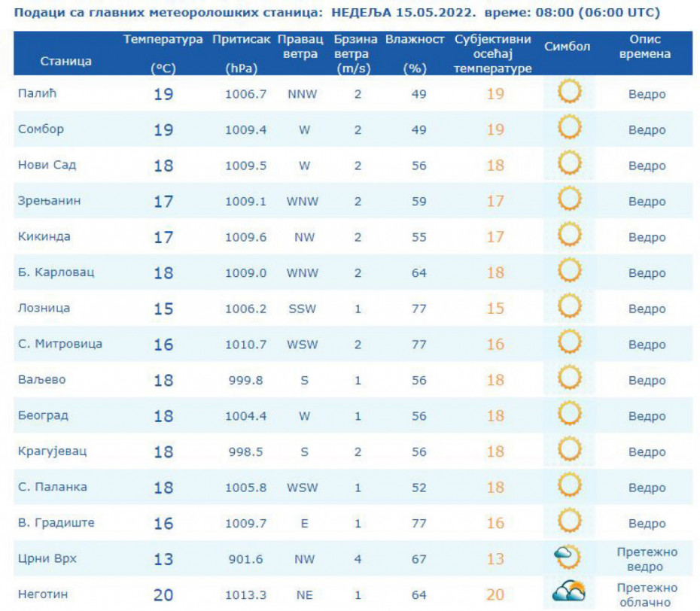Click pressure value 1006.7 for Палић
This screenshot has height=611, width=700.
[x=246, y=94]
